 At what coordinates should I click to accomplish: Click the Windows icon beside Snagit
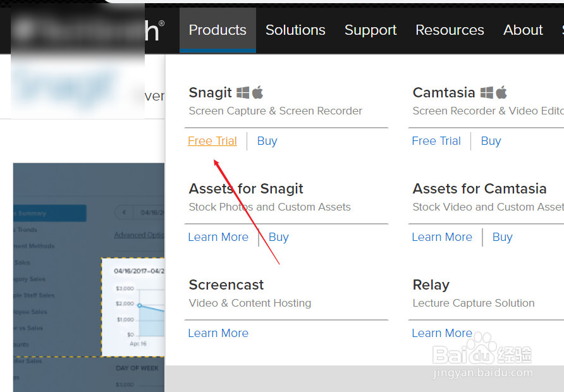coord(243,92)
